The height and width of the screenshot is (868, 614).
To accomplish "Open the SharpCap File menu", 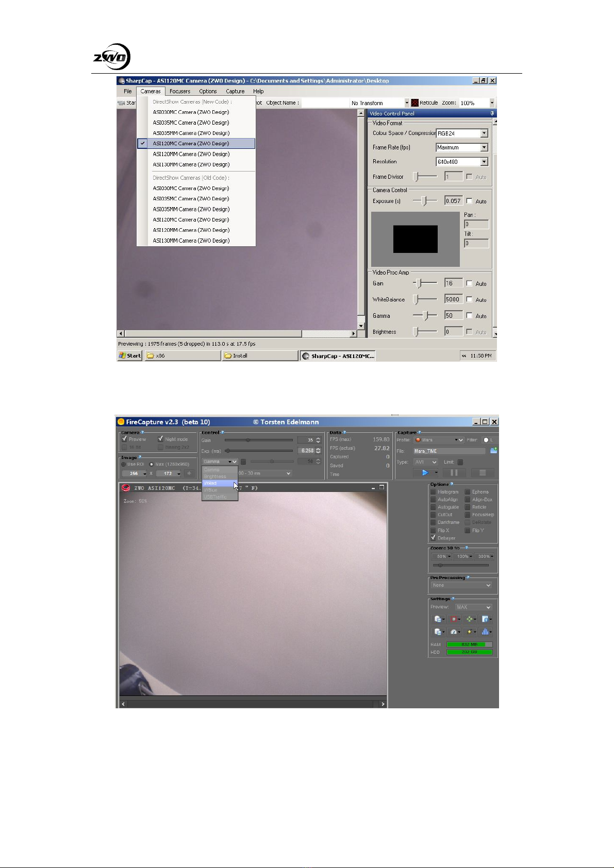I will tap(128, 91).
